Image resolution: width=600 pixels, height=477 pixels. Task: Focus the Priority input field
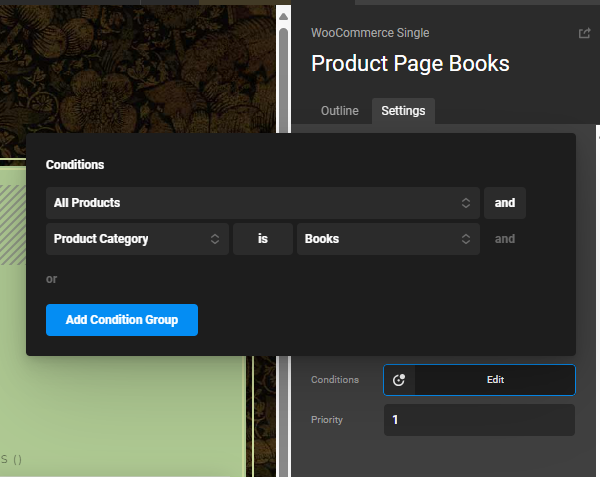[x=479, y=420]
